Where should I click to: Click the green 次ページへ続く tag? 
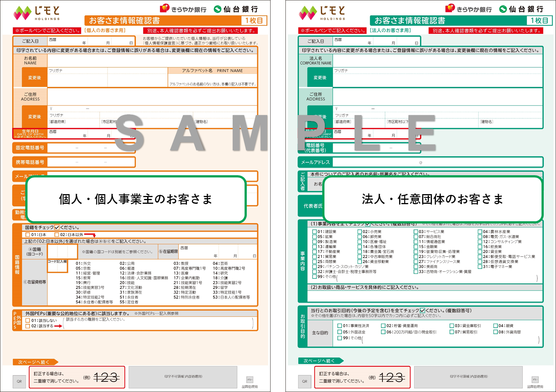coord(321,361)
